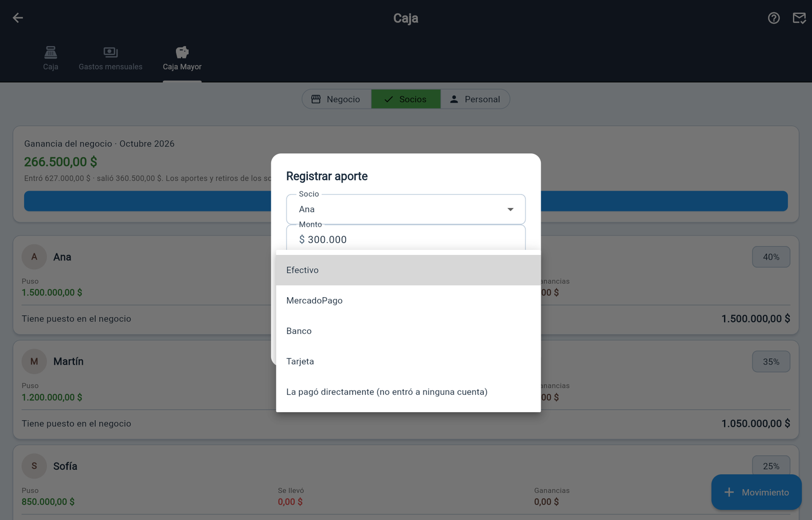The width and height of the screenshot is (812, 520).
Task: Click Martín's 1.200.000,00 $ Puso amount
Action: (52, 398)
